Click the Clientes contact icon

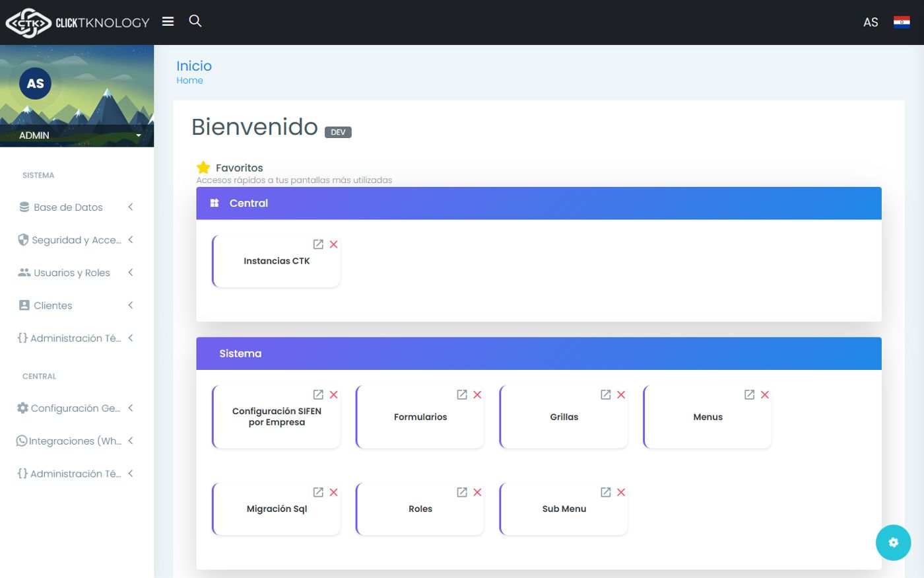24,305
